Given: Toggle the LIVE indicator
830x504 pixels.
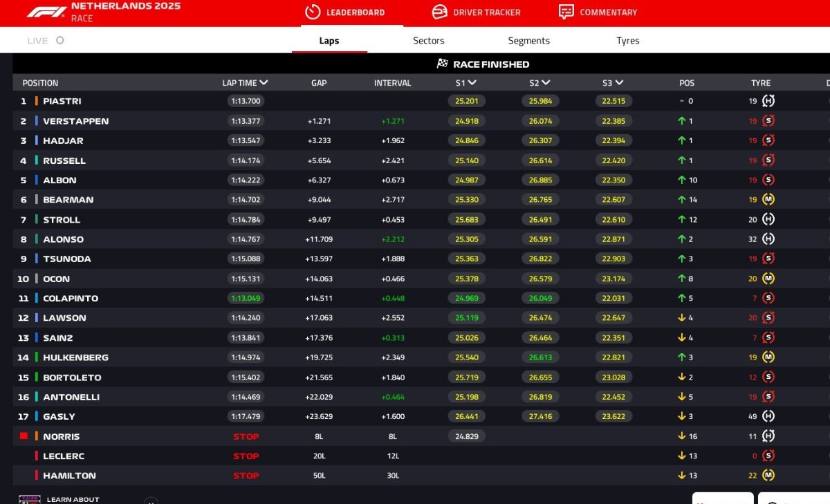Looking at the screenshot, I should coord(59,40).
